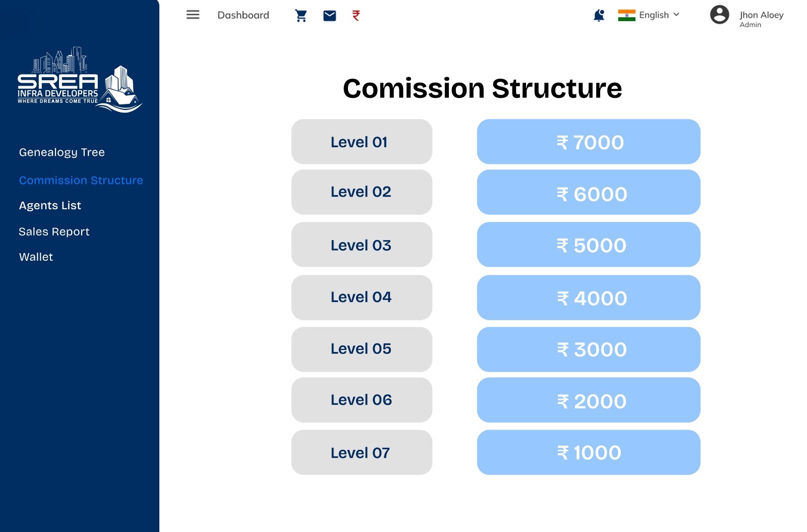Select the Level 04 button
The width and height of the screenshot is (807, 532).
362,298
